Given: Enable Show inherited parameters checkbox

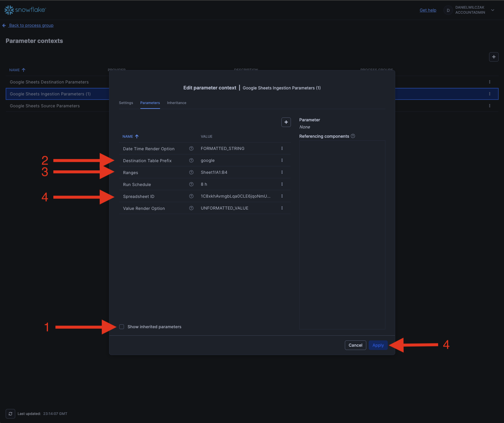Looking at the screenshot, I should [122, 327].
